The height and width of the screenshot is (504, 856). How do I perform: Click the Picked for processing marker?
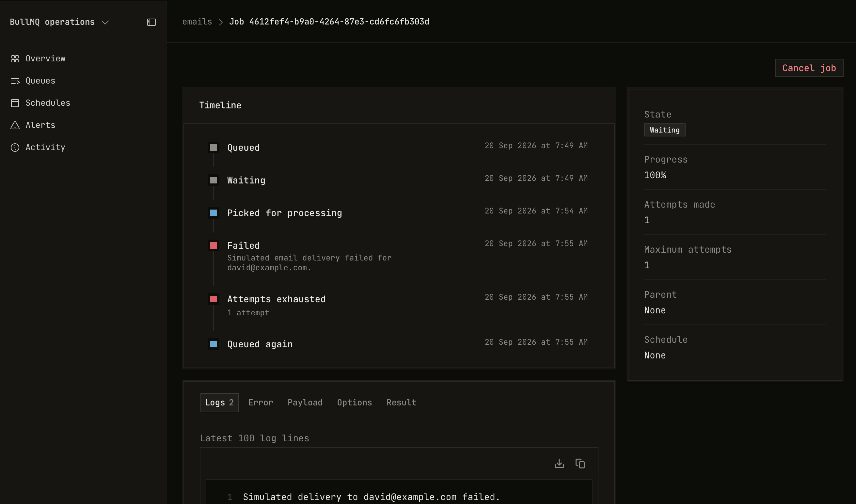213,213
